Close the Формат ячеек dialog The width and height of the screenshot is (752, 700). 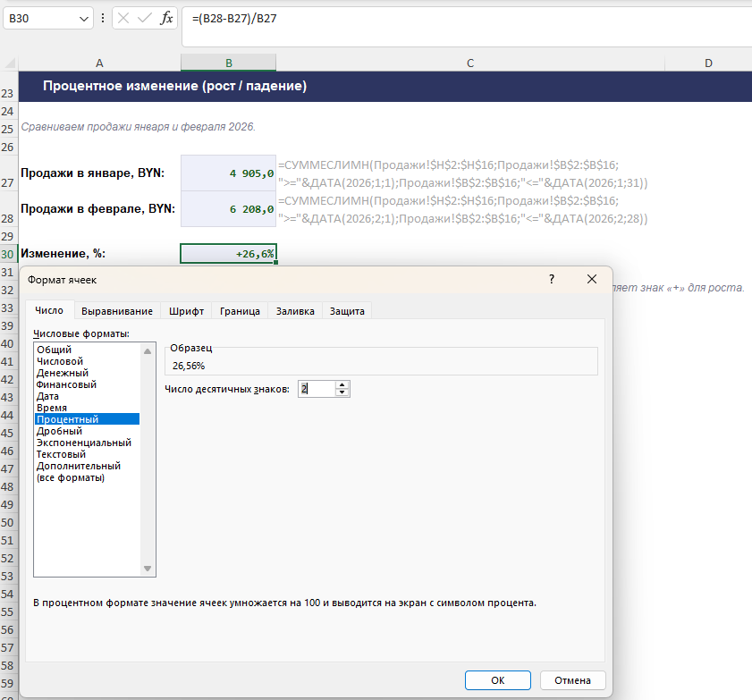click(x=592, y=279)
